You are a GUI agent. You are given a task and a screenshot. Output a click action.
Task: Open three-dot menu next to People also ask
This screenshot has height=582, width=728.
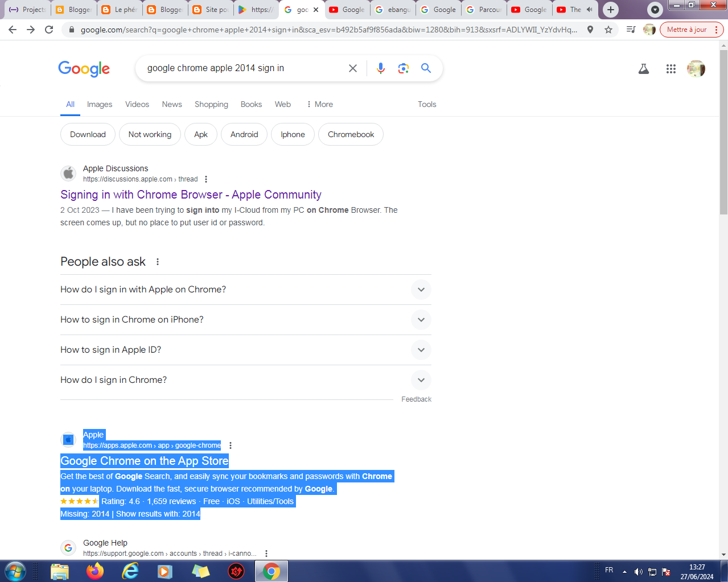pyautogui.click(x=158, y=262)
